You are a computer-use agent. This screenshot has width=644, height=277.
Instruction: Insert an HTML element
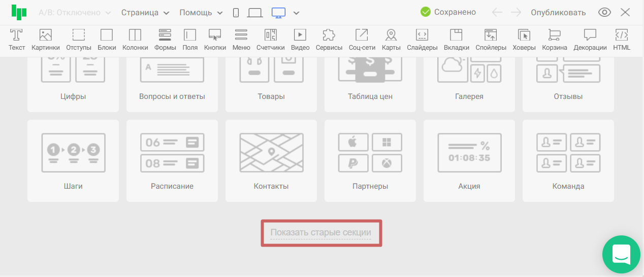point(621,40)
